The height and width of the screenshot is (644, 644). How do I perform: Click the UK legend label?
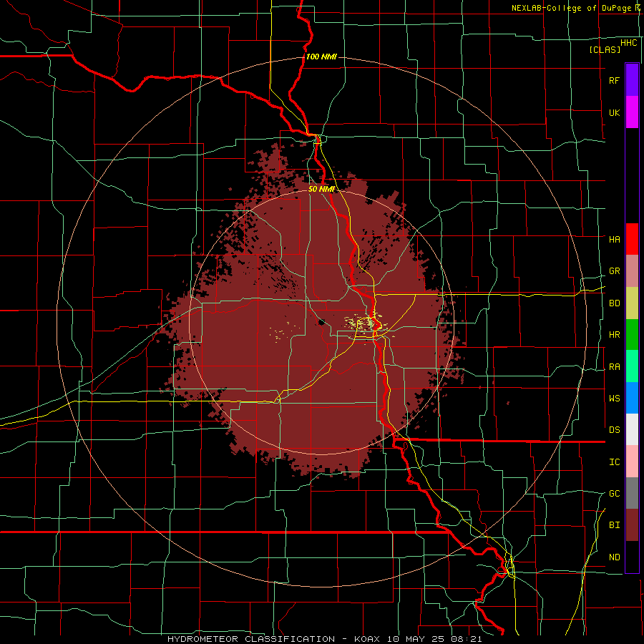[x=614, y=112]
